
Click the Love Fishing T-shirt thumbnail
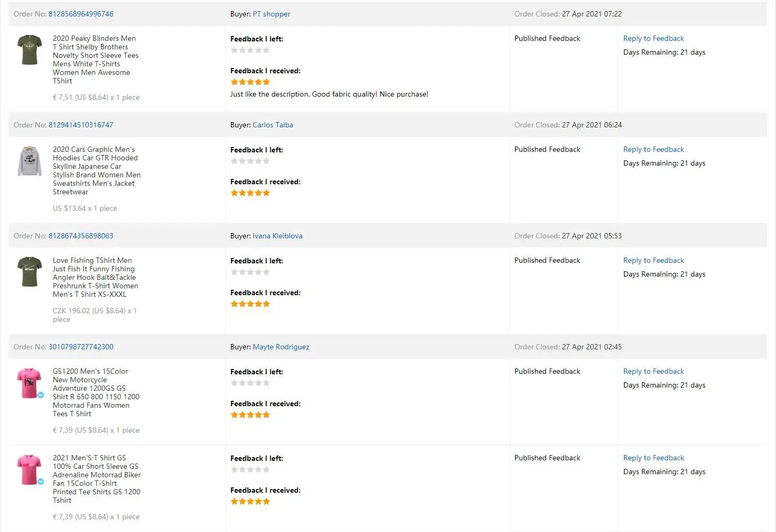[30, 272]
